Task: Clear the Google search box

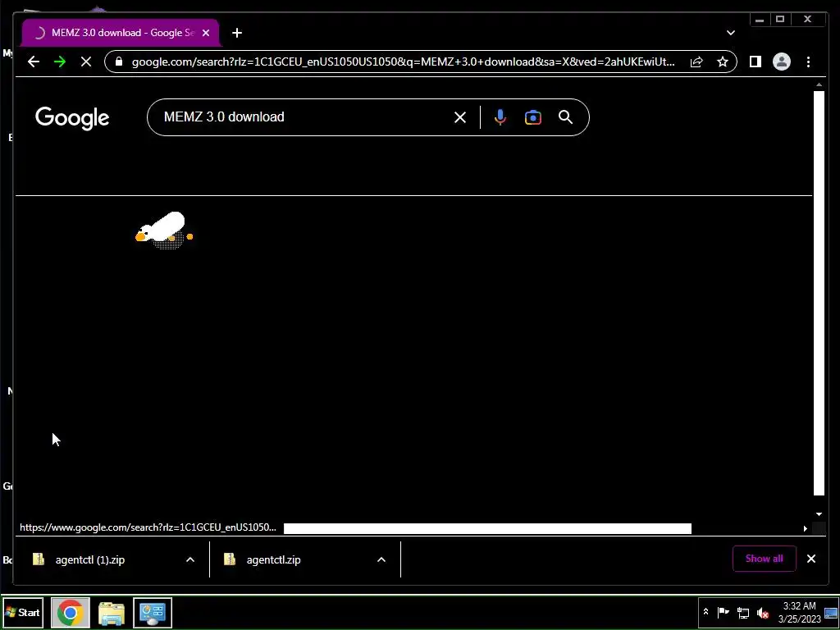Action: [460, 117]
